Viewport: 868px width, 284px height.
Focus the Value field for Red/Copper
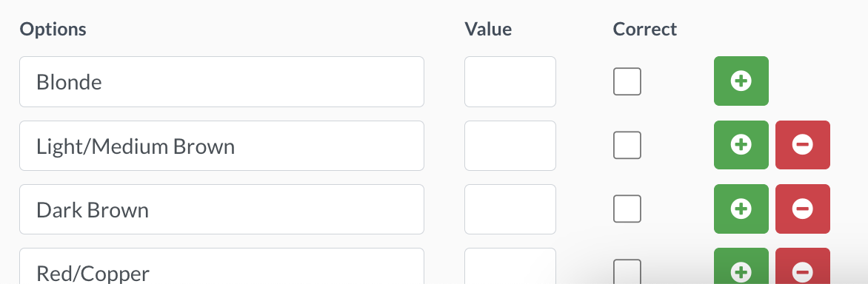(x=510, y=266)
